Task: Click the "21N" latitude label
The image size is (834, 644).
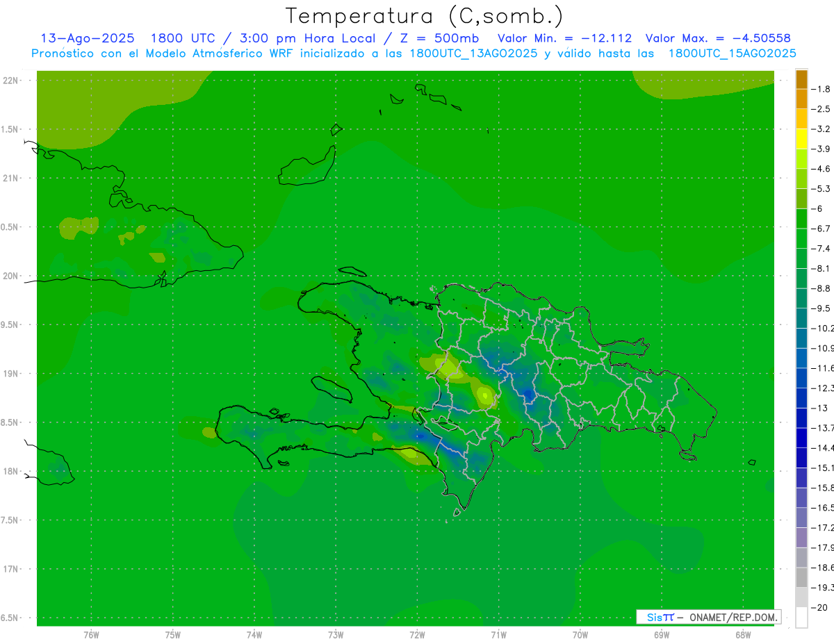Action: coord(12,178)
